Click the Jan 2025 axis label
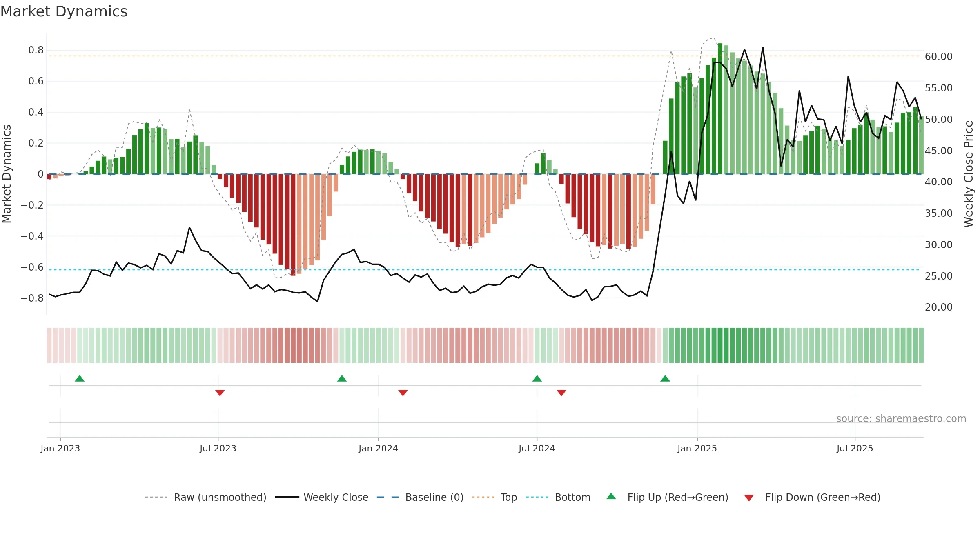The width and height of the screenshot is (980, 551). click(697, 448)
